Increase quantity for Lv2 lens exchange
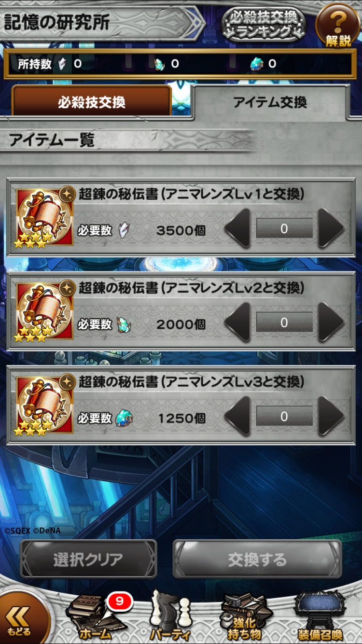This screenshot has height=644, width=362. click(x=331, y=322)
